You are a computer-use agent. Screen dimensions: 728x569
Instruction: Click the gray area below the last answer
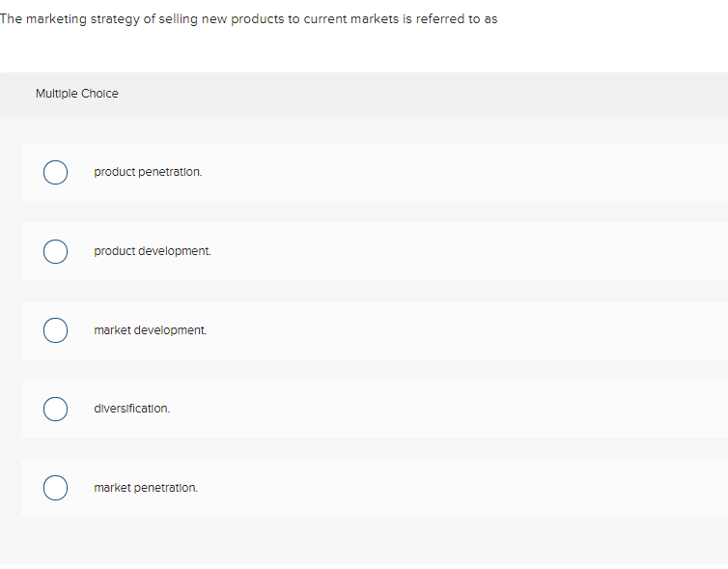click(367, 541)
